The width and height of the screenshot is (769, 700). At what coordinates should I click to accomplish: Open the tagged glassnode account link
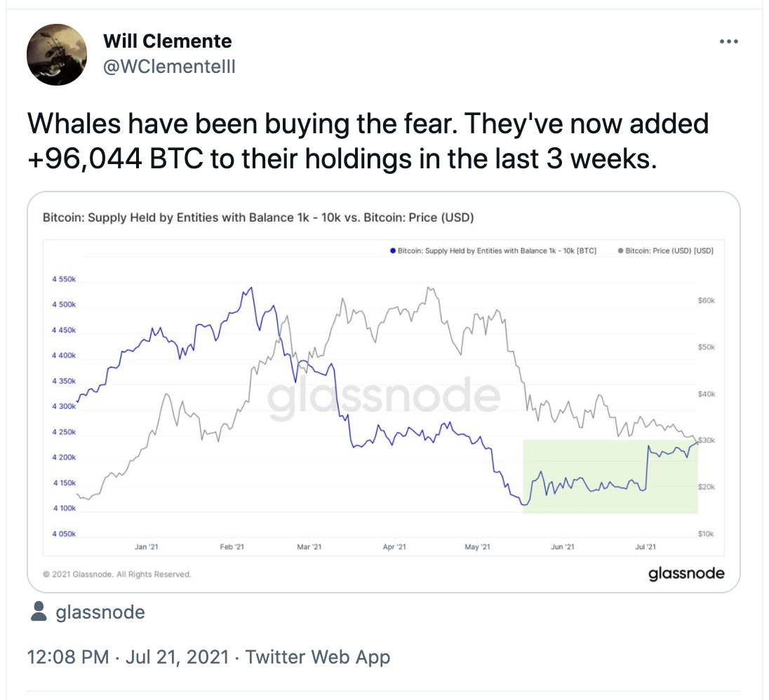[100, 612]
